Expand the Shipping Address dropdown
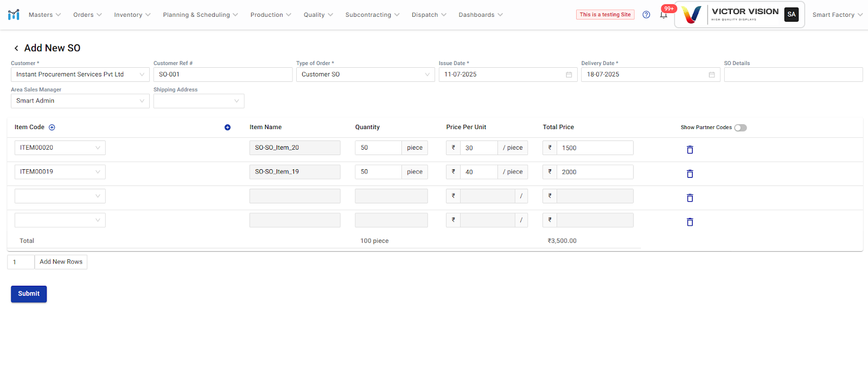This screenshot has width=868, height=378. coord(199,101)
